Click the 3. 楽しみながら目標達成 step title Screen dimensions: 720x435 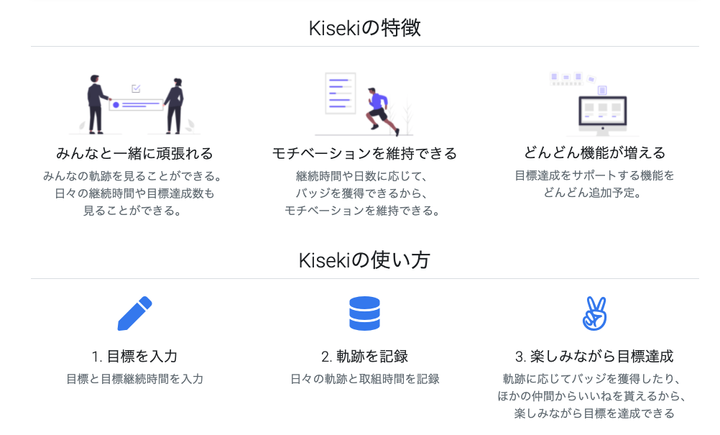[x=594, y=356]
